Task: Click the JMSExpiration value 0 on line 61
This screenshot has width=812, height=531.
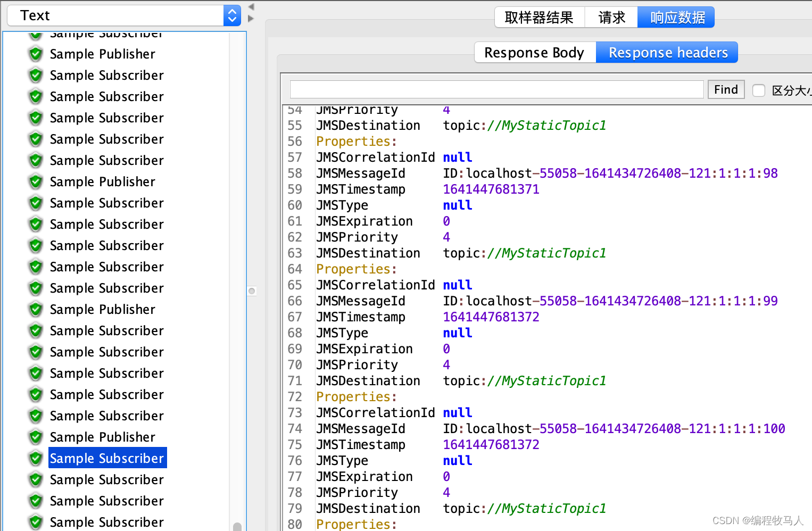Action: pos(446,221)
